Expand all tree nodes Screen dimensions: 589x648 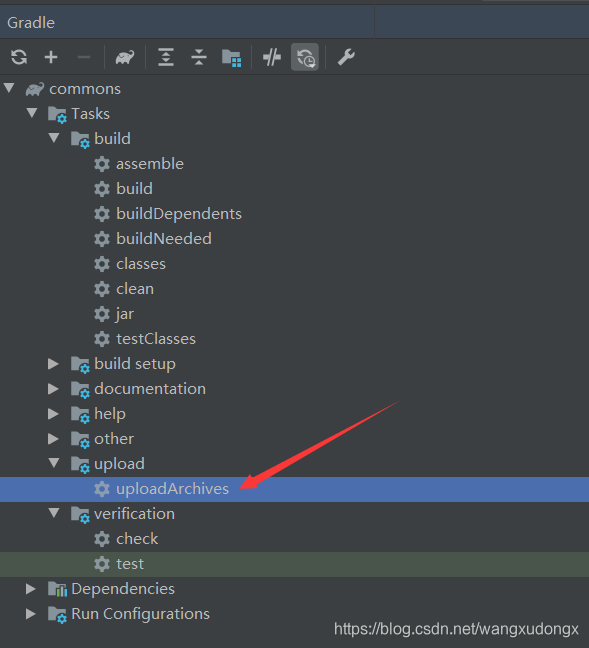[x=166, y=57]
